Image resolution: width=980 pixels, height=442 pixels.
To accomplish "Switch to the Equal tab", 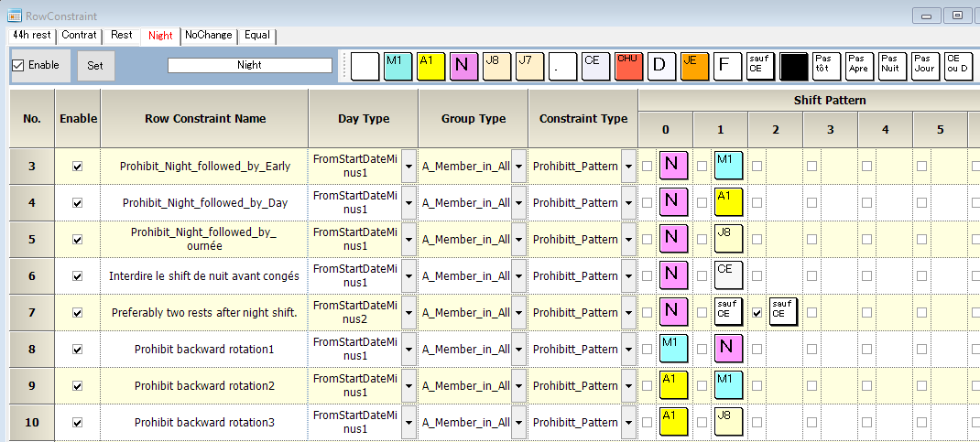I will (256, 36).
